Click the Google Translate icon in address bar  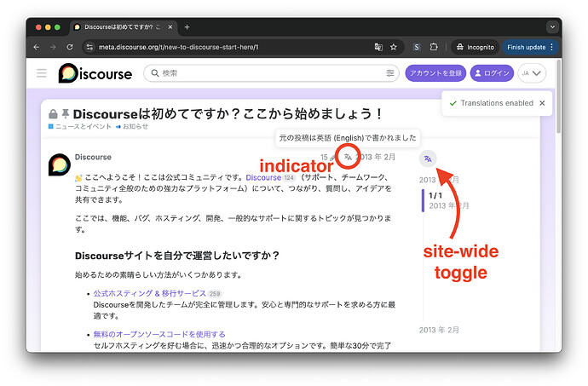click(378, 47)
